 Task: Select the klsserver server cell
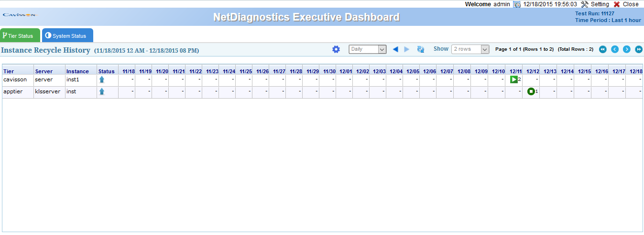[50, 91]
